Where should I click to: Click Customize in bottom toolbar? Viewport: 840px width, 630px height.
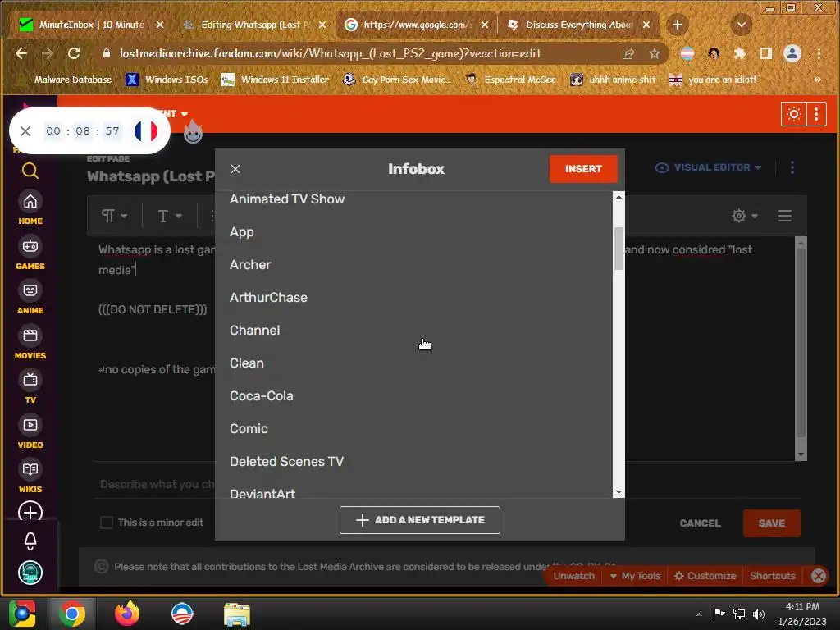click(705, 576)
